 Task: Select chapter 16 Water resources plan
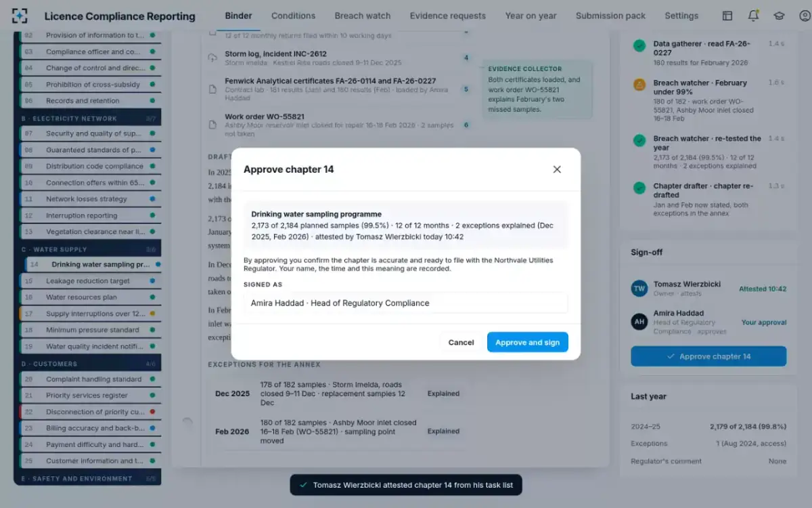pyautogui.click(x=91, y=297)
